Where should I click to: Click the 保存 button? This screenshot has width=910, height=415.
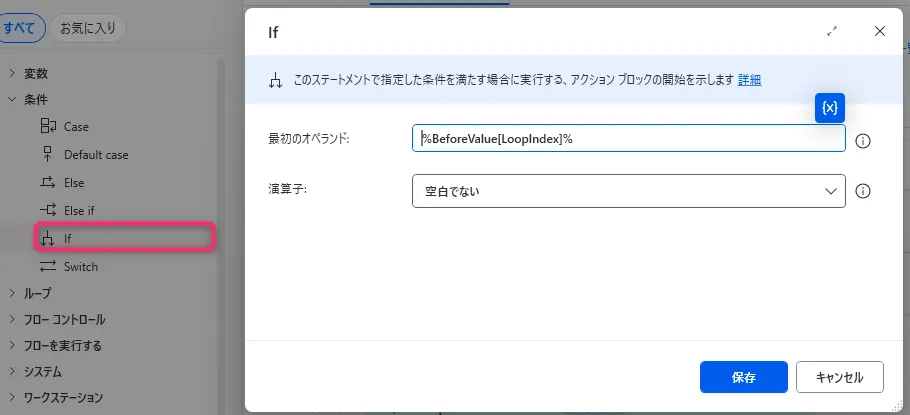[744, 378]
